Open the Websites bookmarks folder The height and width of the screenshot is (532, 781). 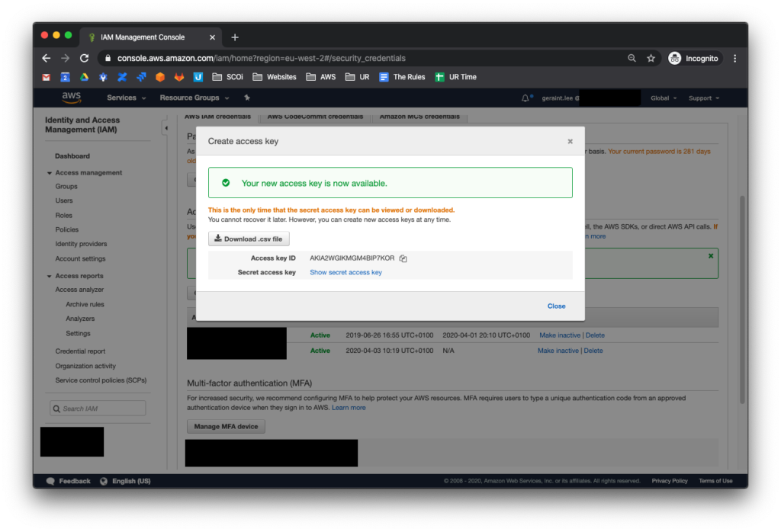(275, 77)
